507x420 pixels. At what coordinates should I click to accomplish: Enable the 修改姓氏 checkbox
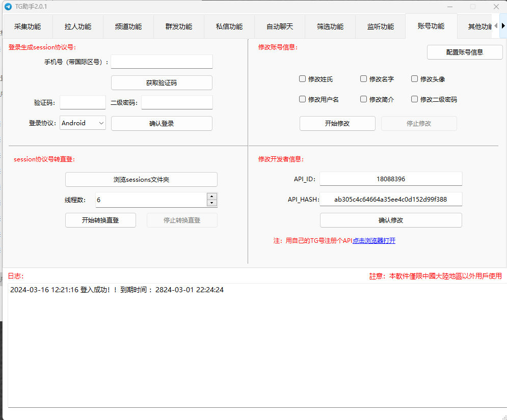[303, 79]
